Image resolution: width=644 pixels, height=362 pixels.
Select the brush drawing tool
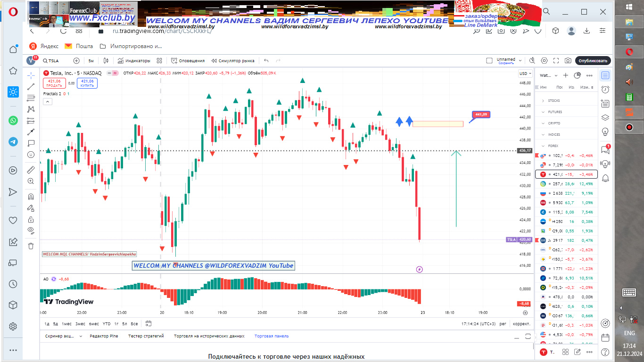31,132
